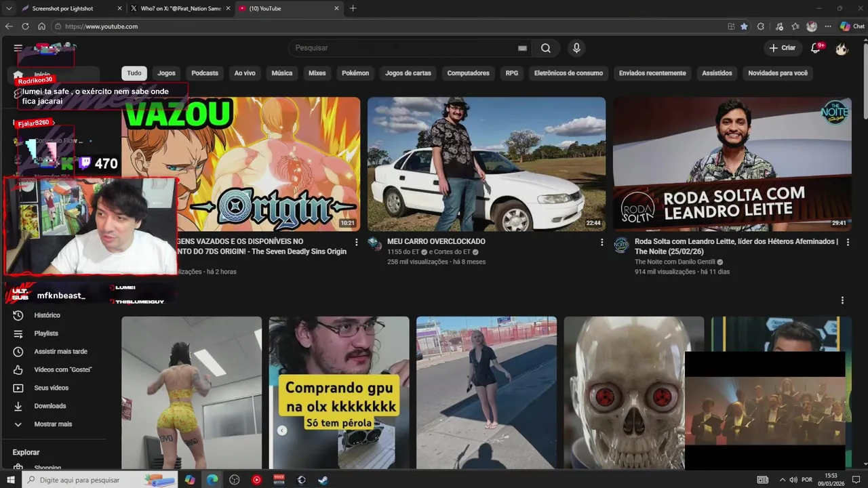Expand Mostrar mais in the sidebar
This screenshot has width=868, height=488.
(56, 424)
